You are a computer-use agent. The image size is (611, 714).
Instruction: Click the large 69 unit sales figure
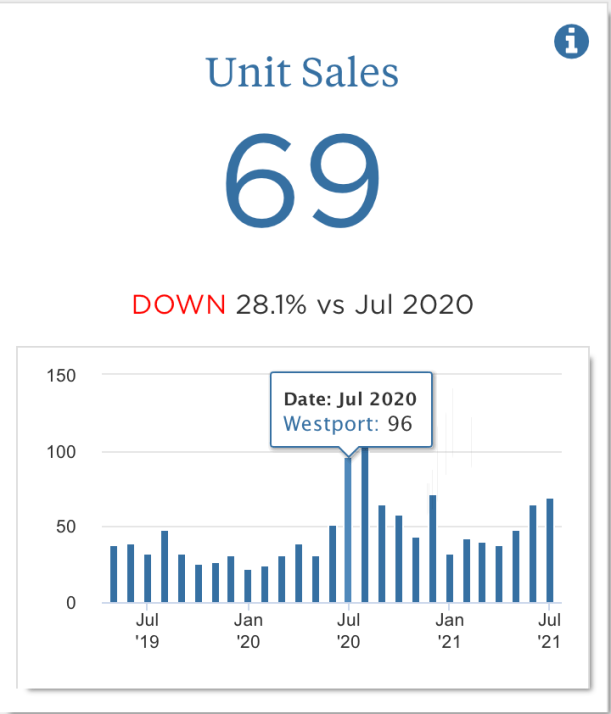(x=302, y=180)
